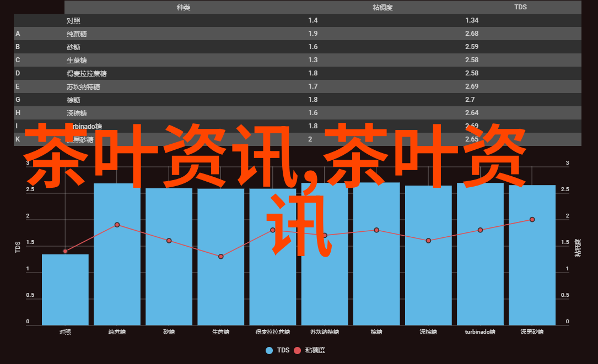
Task: Click the red 粘稠度 legend circle
Action: coord(298,350)
